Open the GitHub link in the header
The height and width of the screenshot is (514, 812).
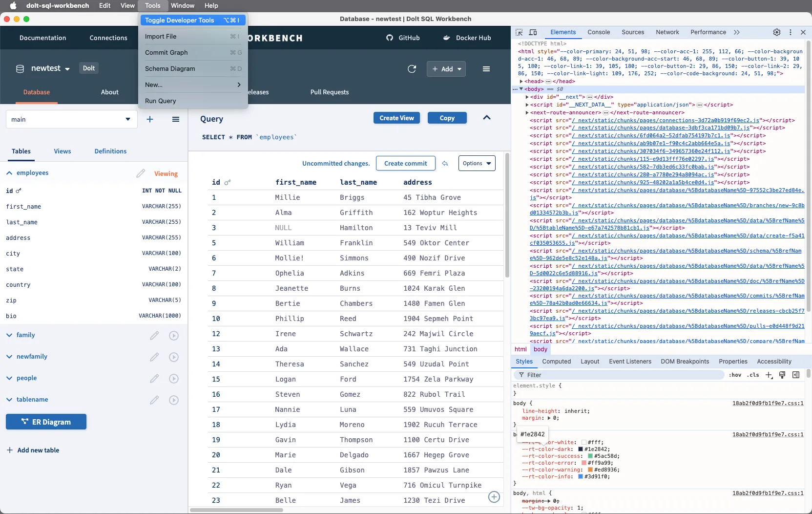[x=403, y=38]
